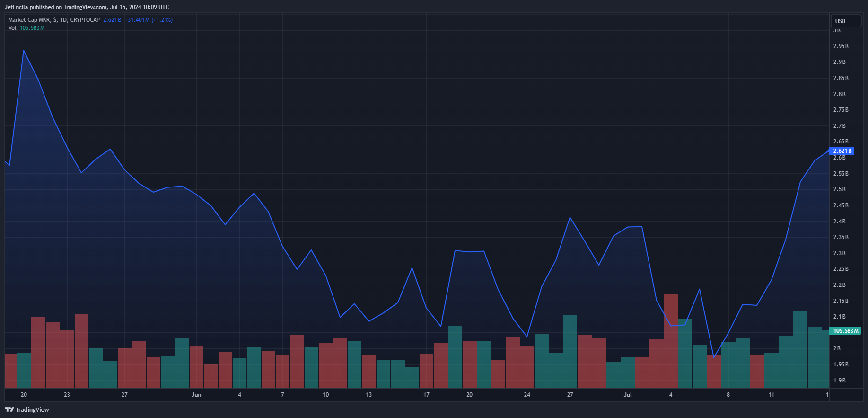Select the Jul marker on the time axis
The width and height of the screenshot is (868, 418).
tap(627, 395)
